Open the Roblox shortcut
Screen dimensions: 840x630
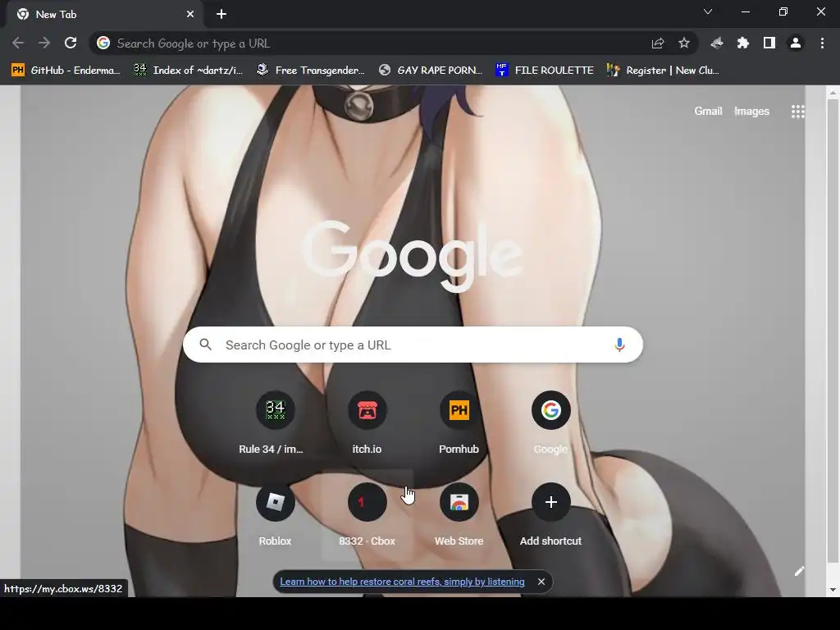pyautogui.click(x=275, y=515)
